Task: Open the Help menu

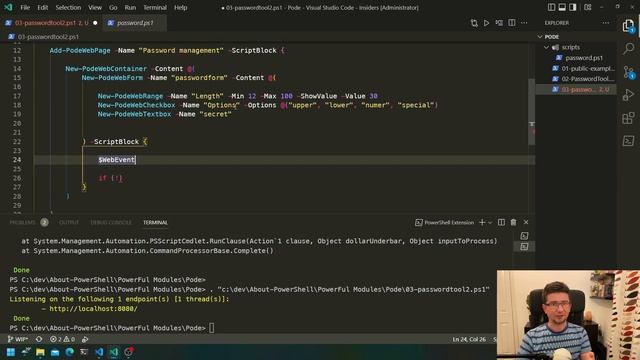Action: [180, 7]
